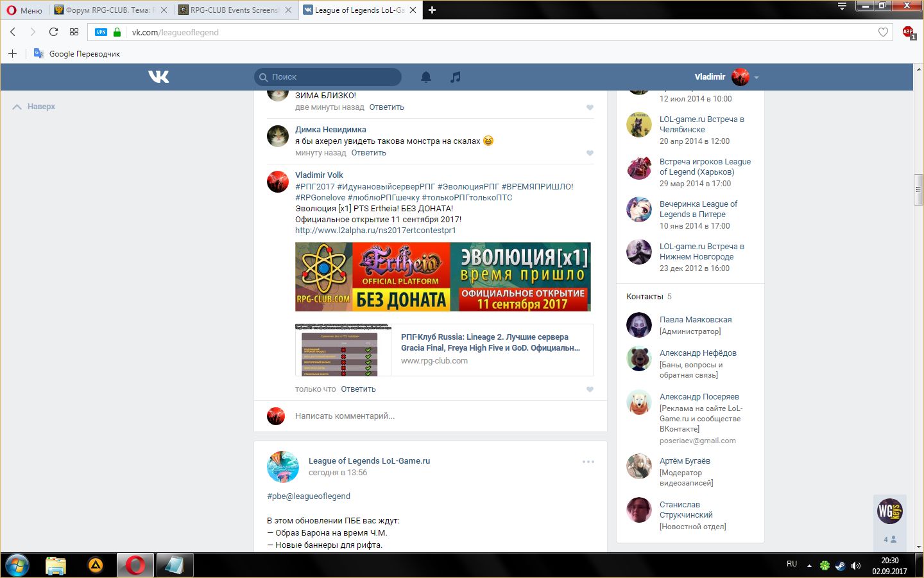Open the сегодня в 13:56 post timestamp
Viewport: 924px width, 578px height.
pos(338,473)
